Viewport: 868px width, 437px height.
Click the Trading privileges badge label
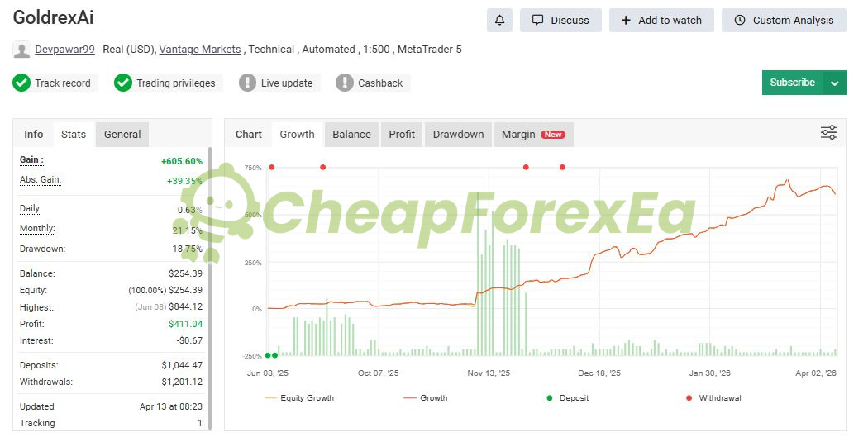click(x=176, y=83)
